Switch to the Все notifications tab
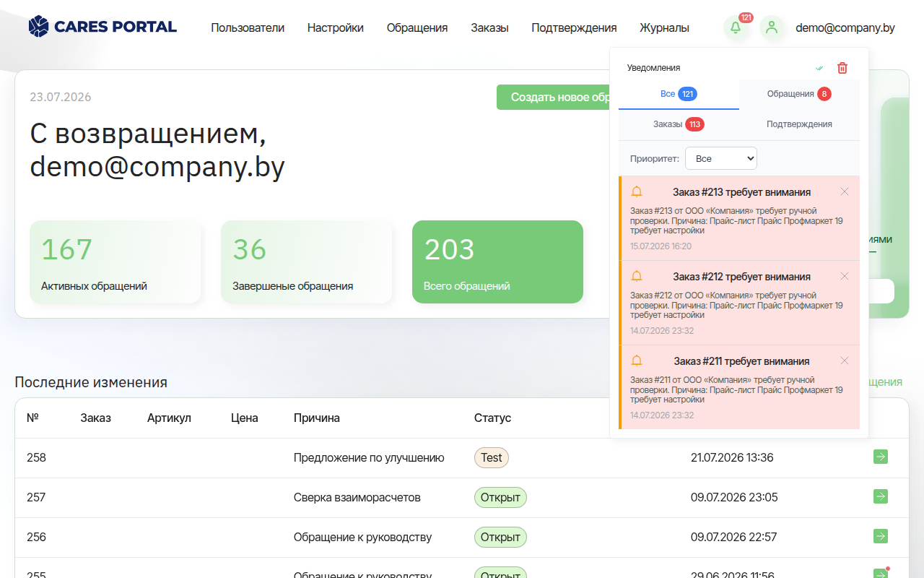The image size is (924, 578). (x=679, y=94)
